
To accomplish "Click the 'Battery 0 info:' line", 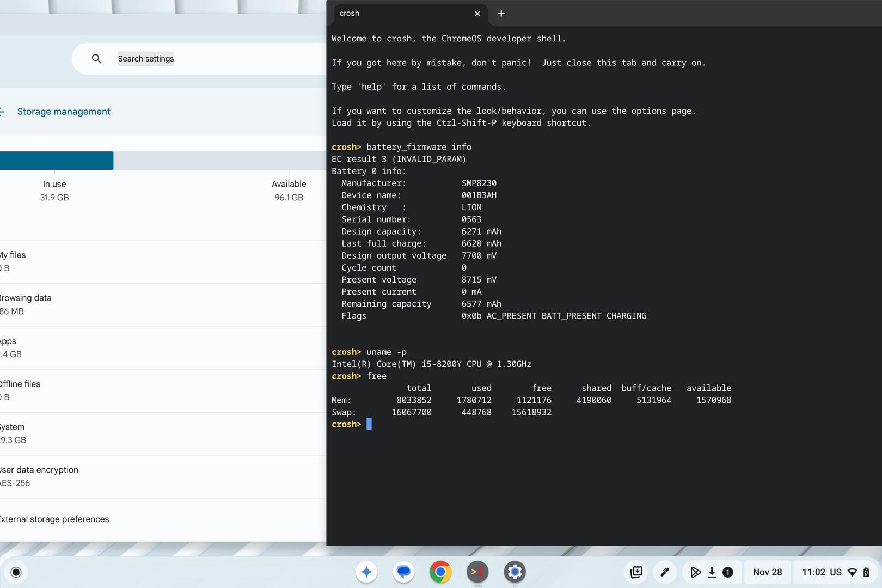I will pyautogui.click(x=369, y=171).
